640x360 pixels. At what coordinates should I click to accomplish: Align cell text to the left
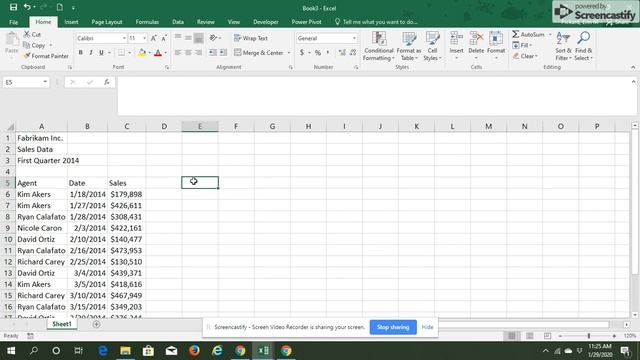[x=178, y=53]
